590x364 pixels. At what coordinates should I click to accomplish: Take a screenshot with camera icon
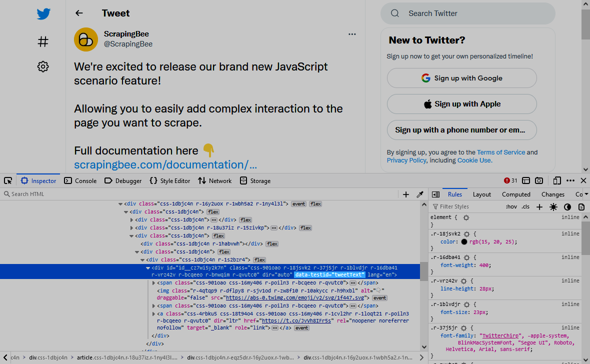[539, 180]
